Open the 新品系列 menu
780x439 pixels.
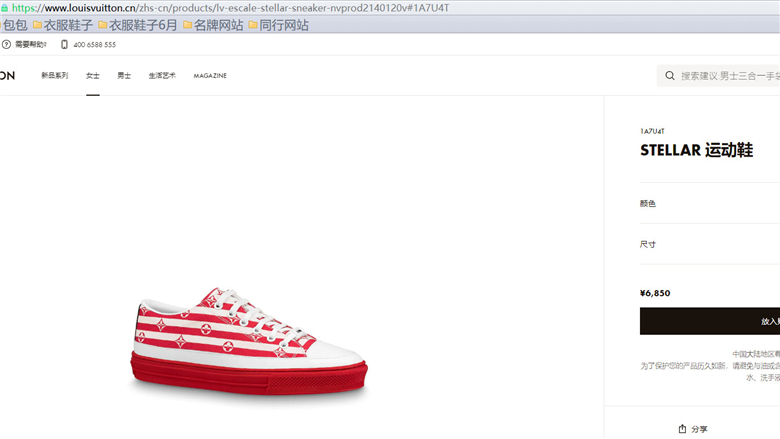coord(55,76)
